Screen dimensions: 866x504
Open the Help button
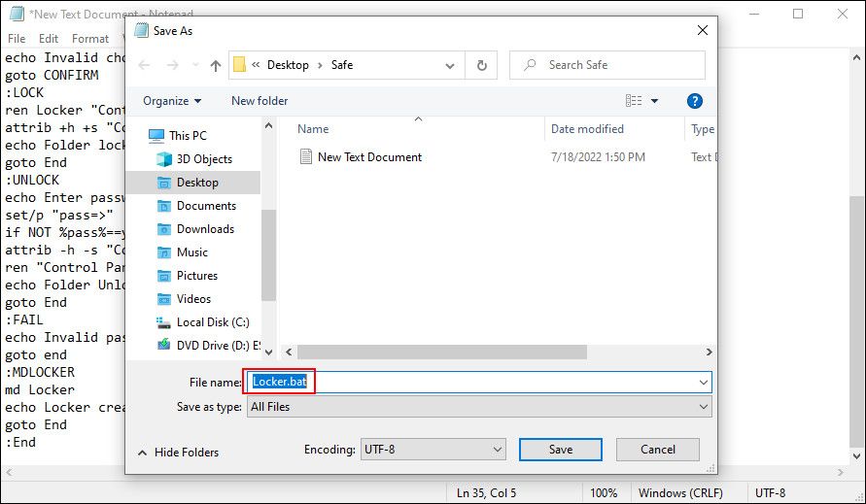tap(694, 101)
